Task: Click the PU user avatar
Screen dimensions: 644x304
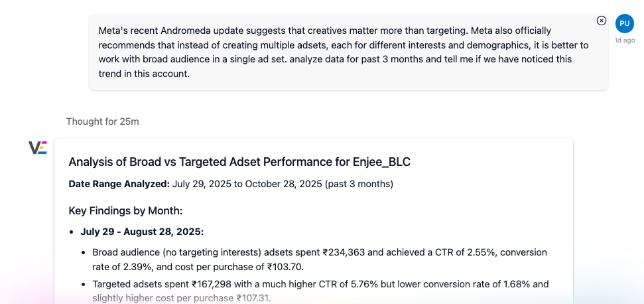Action: [624, 23]
